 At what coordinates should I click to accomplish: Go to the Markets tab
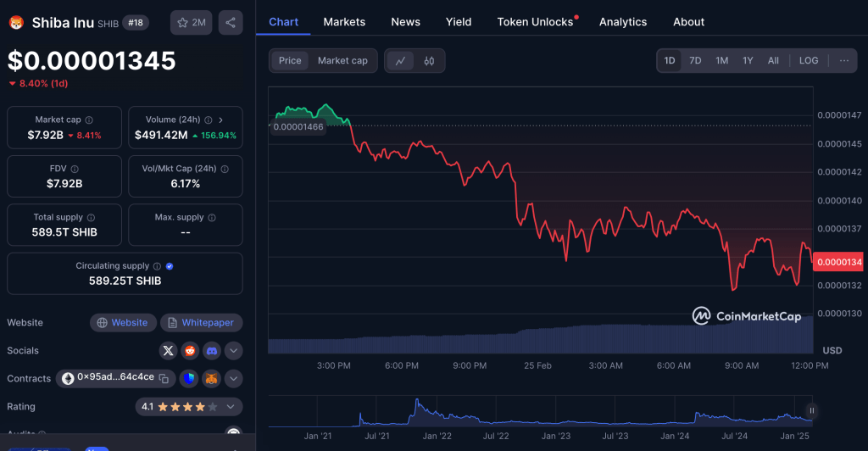(344, 22)
